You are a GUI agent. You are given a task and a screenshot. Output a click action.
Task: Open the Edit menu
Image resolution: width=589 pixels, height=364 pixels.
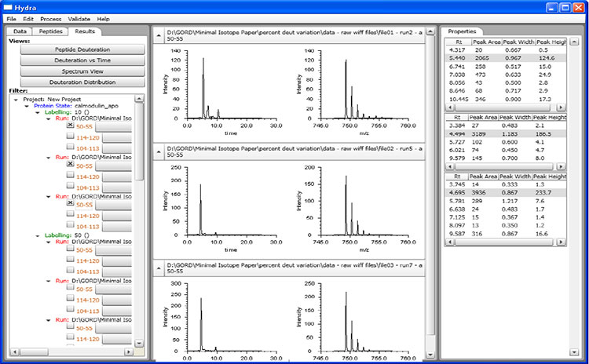28,19
